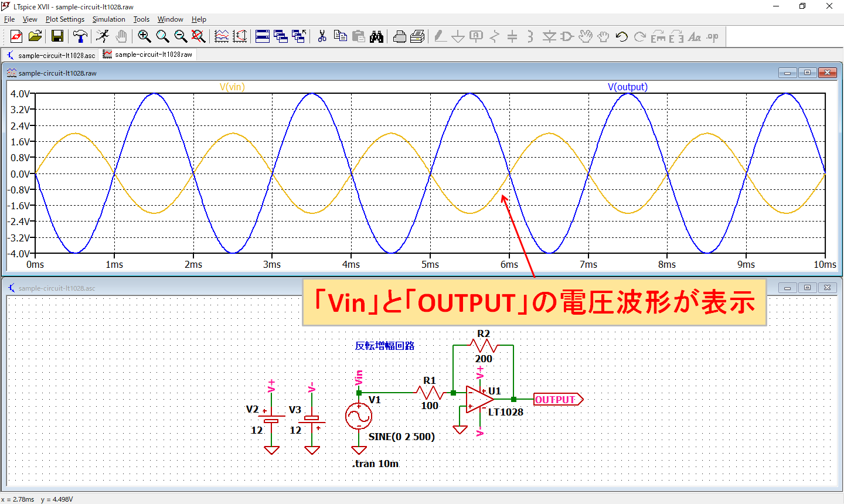Image resolution: width=844 pixels, height=504 pixels.
Task: Open the Simulation menu
Action: 108,19
